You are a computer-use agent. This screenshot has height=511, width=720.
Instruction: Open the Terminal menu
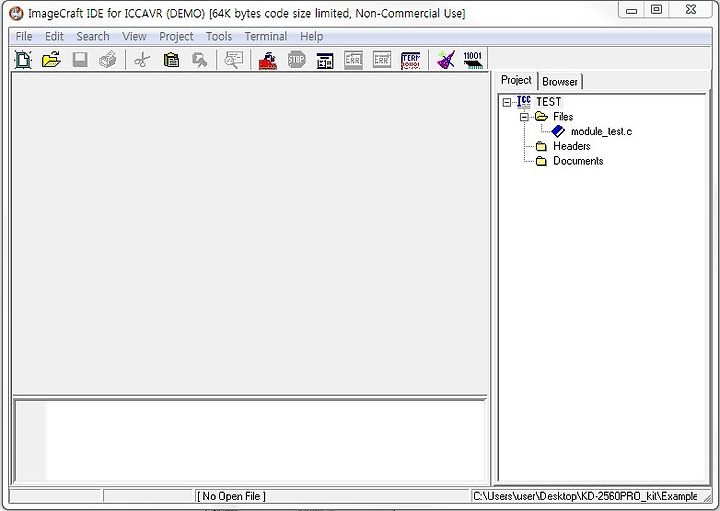click(266, 36)
